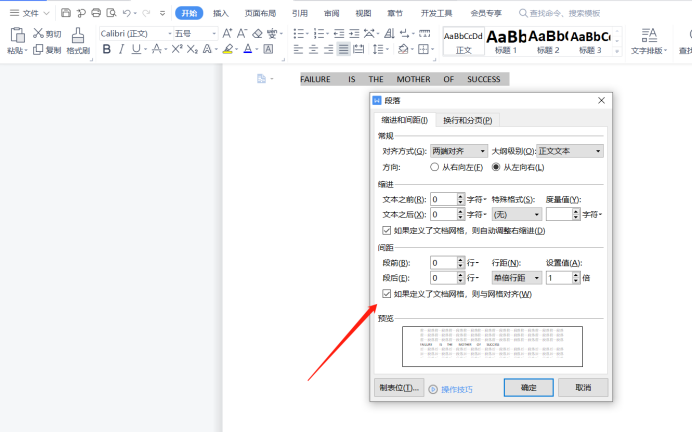Open the 视图 ribbon tab
The height and width of the screenshot is (433, 693).
[363, 13]
